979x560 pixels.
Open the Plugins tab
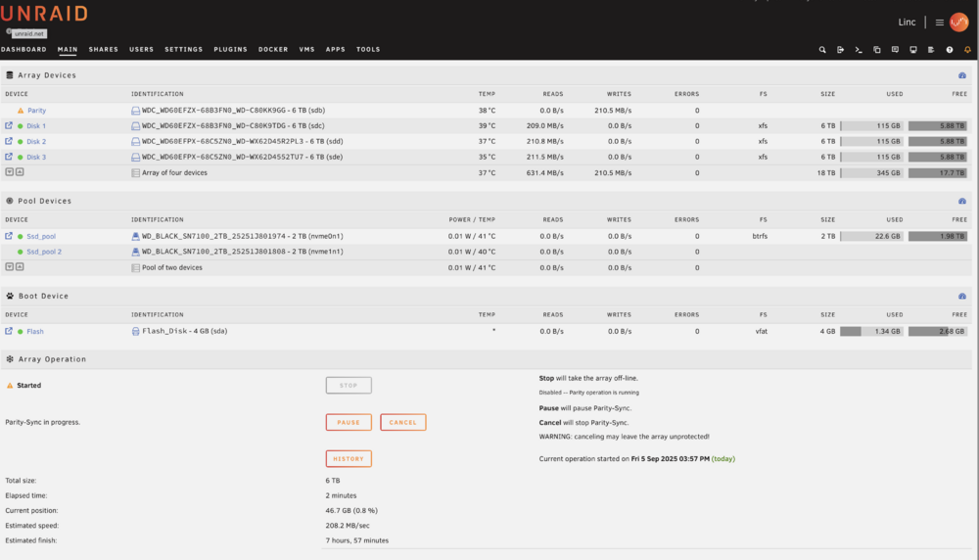(230, 49)
